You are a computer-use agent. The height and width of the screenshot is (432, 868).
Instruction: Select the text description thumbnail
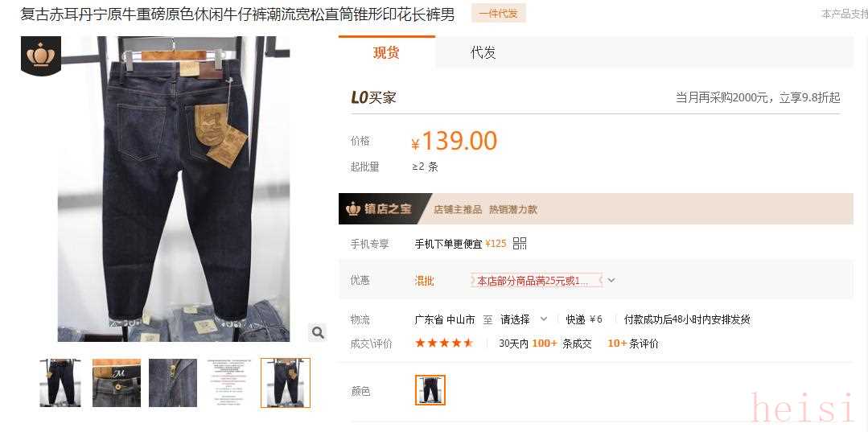coord(228,383)
